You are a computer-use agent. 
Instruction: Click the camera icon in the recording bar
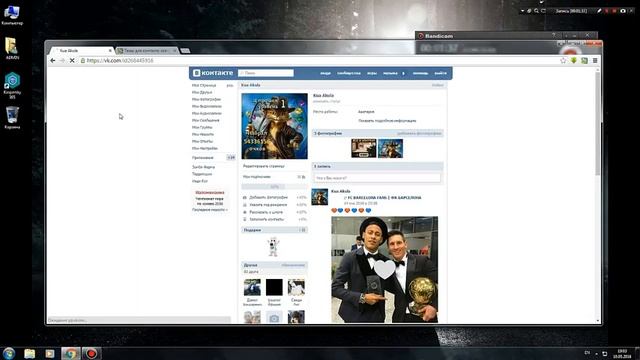623,11
